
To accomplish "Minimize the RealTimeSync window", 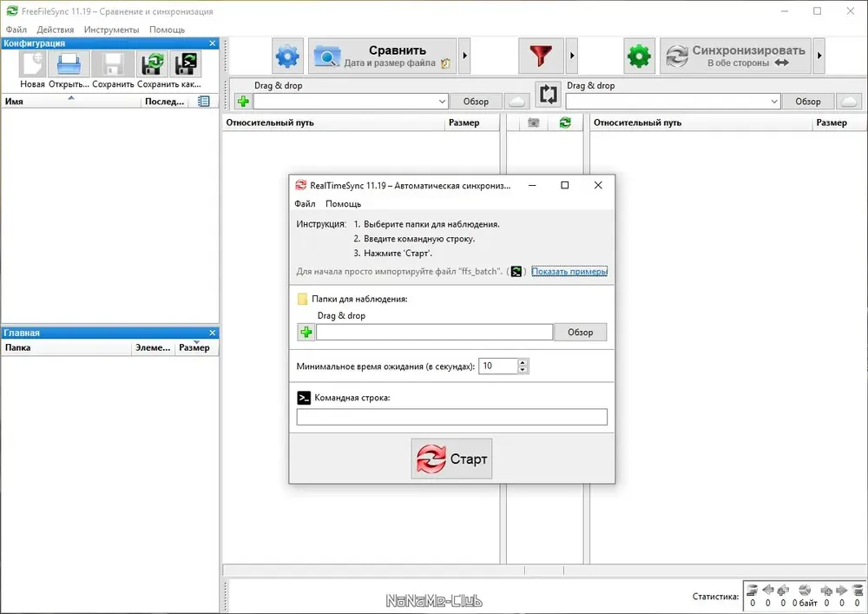I will 532,185.
